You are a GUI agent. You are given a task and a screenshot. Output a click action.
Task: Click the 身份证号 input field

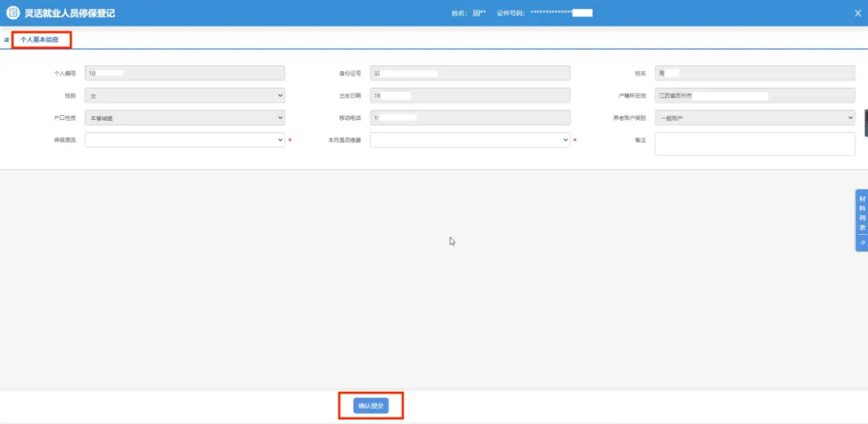[469, 73]
